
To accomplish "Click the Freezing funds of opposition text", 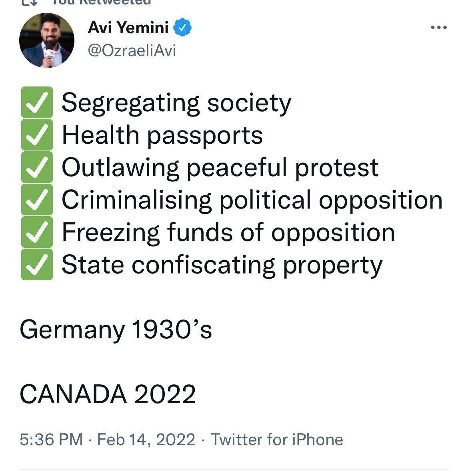I will point(228,232).
